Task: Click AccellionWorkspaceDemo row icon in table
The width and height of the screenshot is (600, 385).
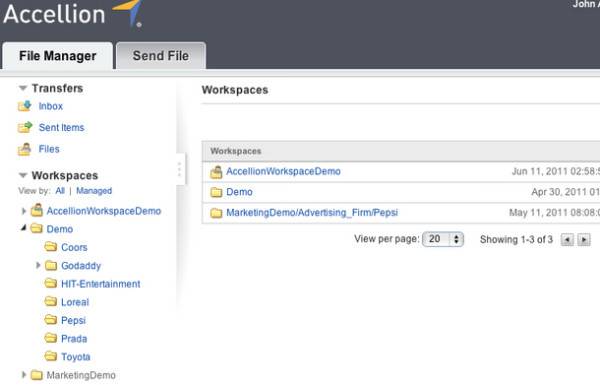Action: click(216, 172)
